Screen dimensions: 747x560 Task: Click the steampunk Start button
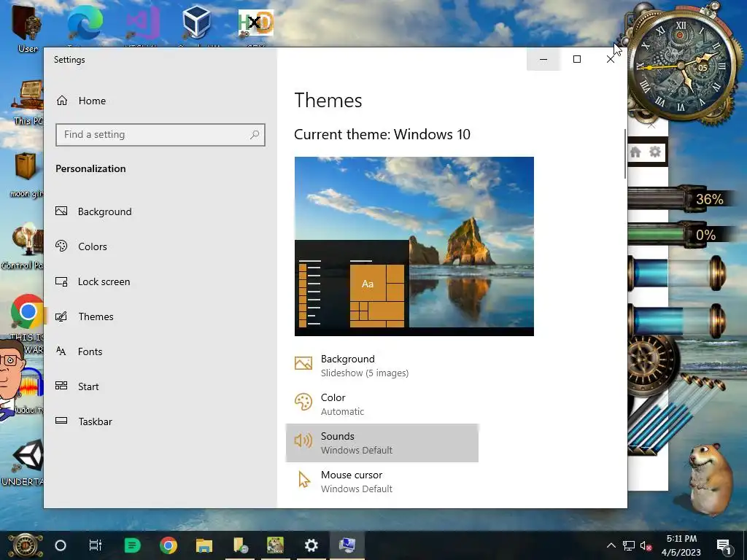coord(25,545)
